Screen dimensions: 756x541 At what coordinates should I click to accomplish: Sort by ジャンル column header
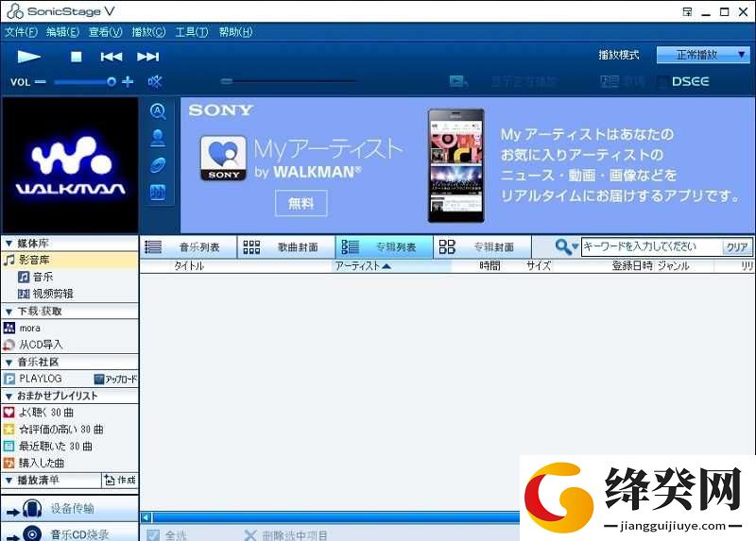[x=674, y=266]
